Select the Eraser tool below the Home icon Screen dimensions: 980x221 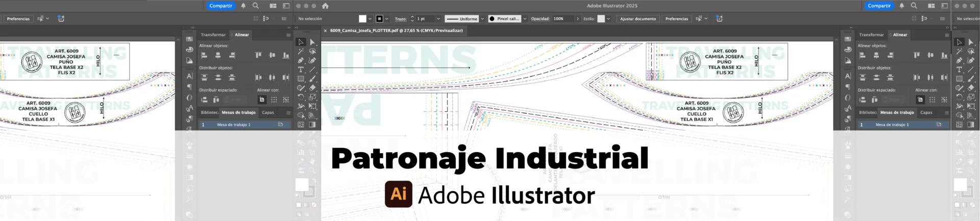312,88
